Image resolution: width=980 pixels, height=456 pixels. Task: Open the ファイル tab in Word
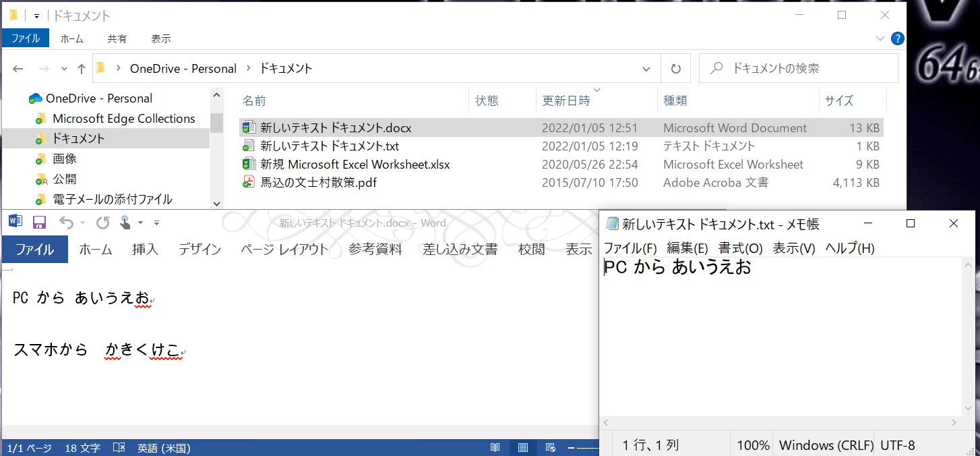[35, 249]
